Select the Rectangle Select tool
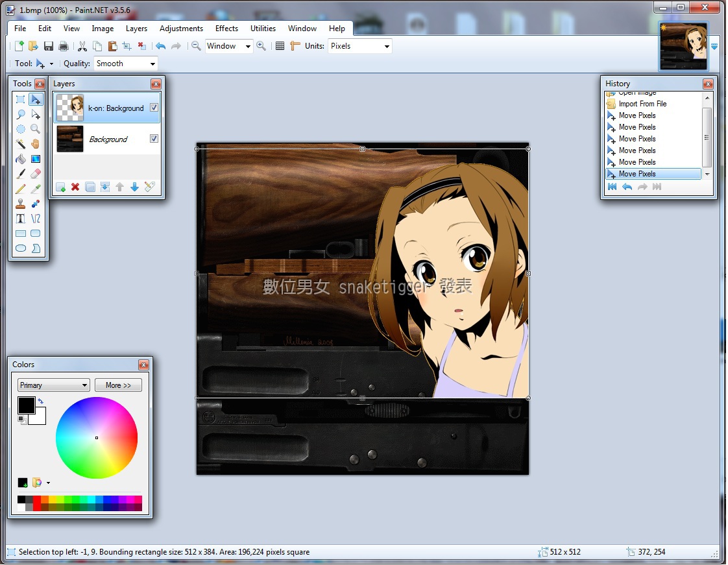Viewport: 728px width, 565px height. click(20, 99)
